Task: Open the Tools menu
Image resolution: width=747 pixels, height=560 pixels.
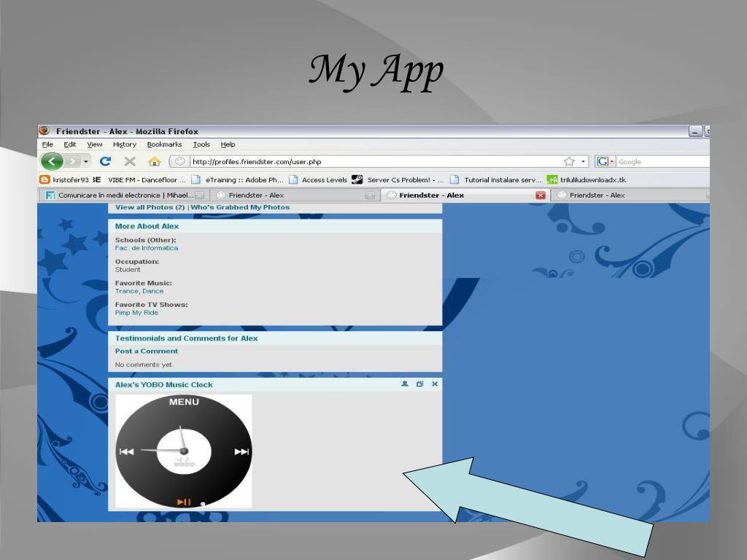Action: [x=201, y=144]
